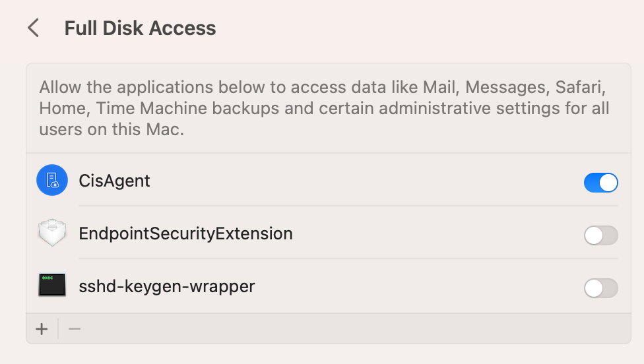644x364 pixels.
Task: Click the divider between plus and minus buttons
Action: (58, 329)
